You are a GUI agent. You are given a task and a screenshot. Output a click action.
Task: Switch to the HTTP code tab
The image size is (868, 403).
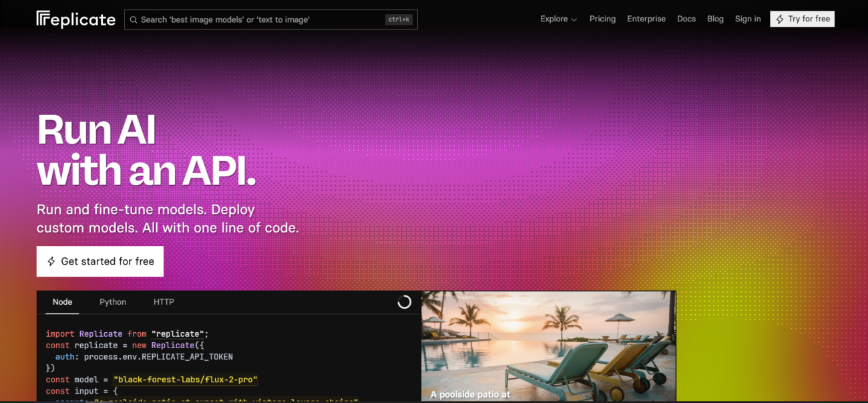pyautogui.click(x=164, y=302)
